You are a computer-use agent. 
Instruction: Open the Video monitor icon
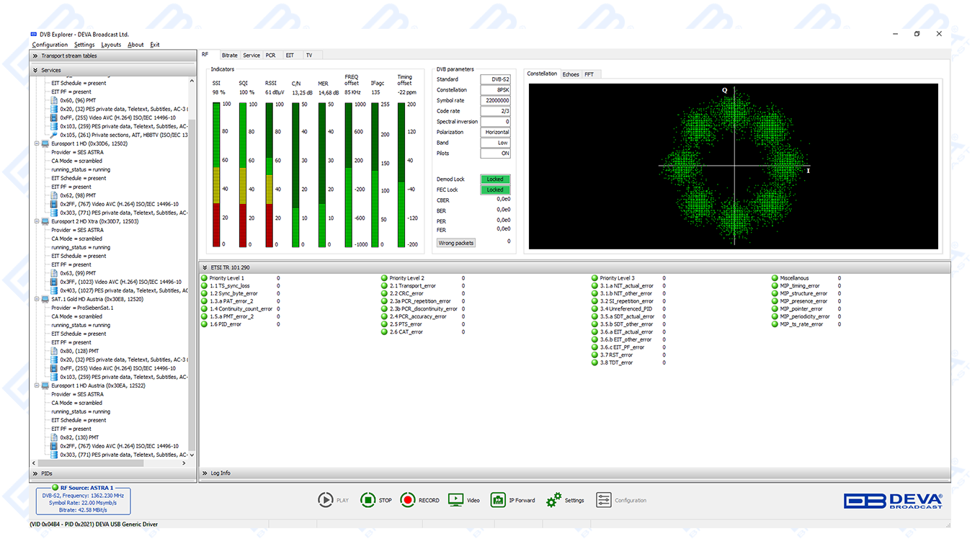pyautogui.click(x=455, y=500)
